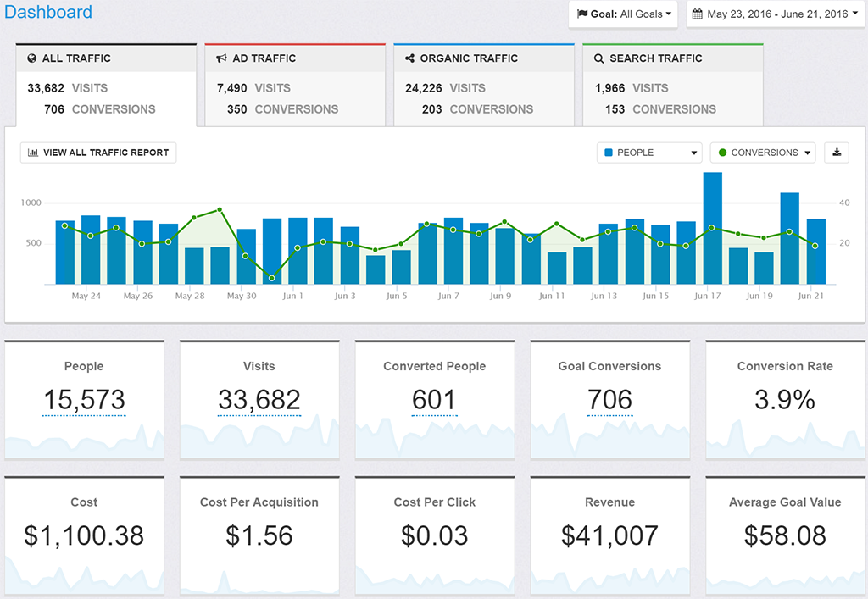
Task: Click the Cost $1,100.38 value
Action: point(84,536)
